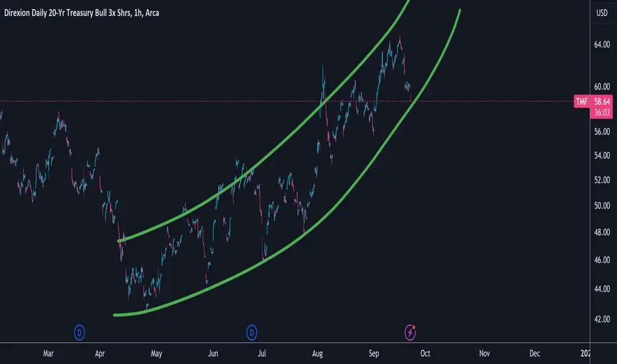
Task: Click the 48.00 price axis label
Action: click(602, 232)
